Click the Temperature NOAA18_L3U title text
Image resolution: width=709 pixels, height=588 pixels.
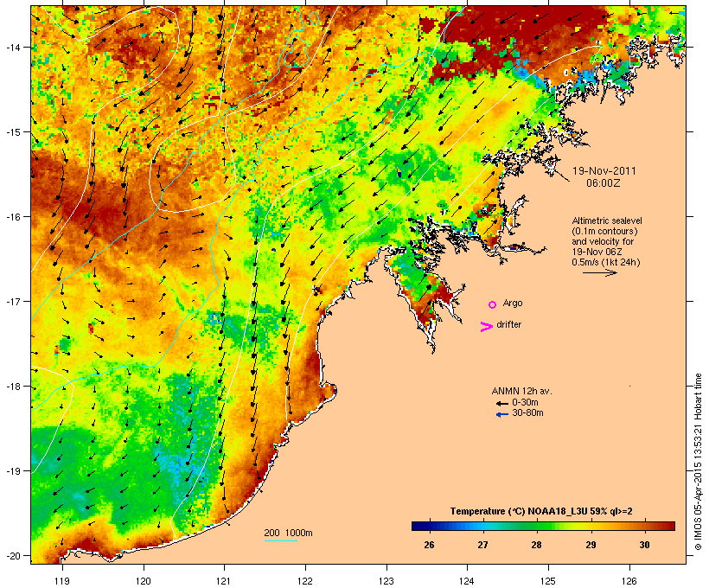pyautogui.click(x=541, y=512)
